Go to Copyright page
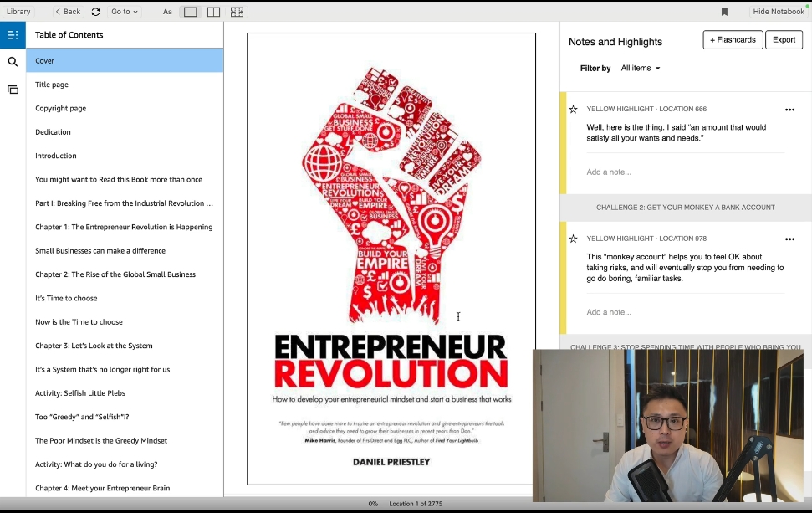This screenshot has width=812, height=513. click(125, 108)
